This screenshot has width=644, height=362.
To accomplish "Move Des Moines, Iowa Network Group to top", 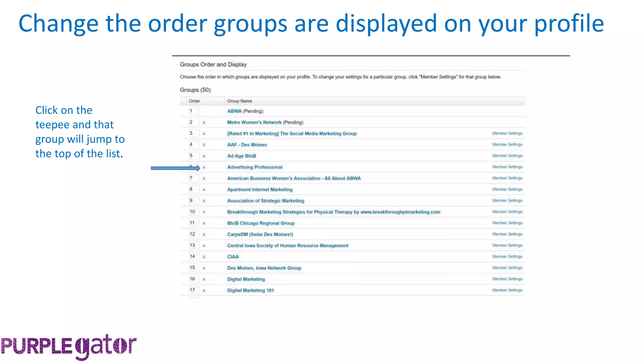I will coord(204,268).
